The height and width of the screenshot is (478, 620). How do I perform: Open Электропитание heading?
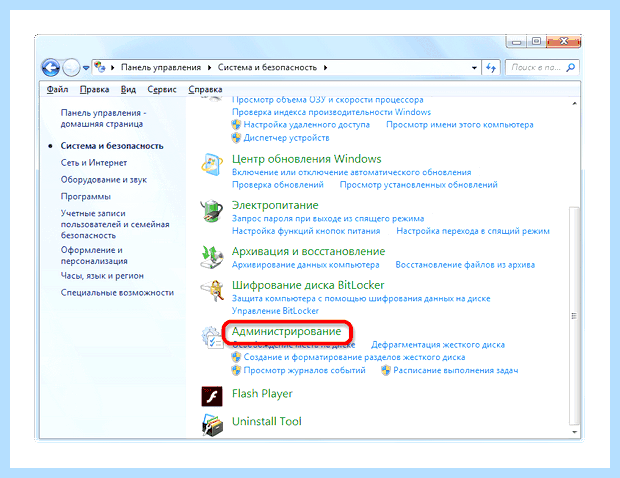(x=275, y=205)
